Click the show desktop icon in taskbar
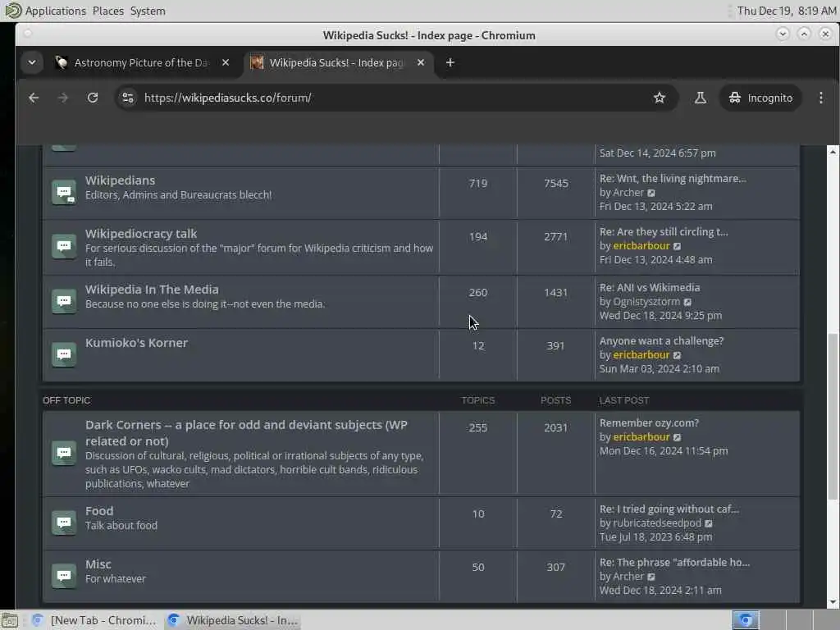840x630 pixels. pos(9,621)
